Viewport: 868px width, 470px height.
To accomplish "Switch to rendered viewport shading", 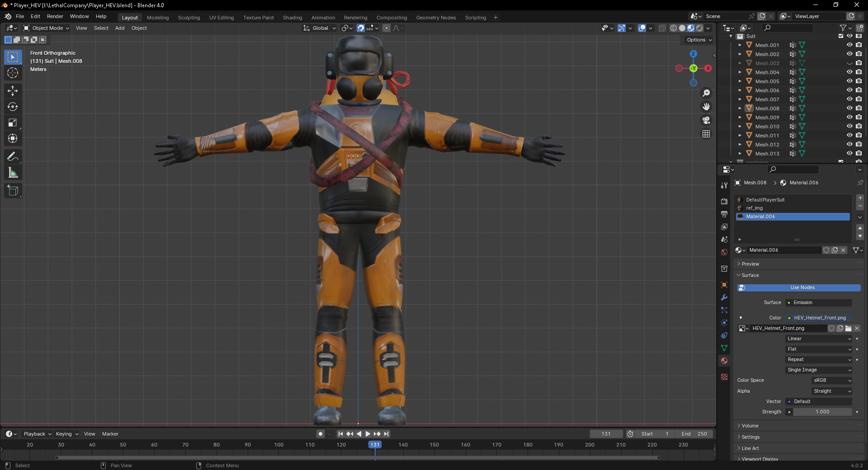I will (x=699, y=28).
